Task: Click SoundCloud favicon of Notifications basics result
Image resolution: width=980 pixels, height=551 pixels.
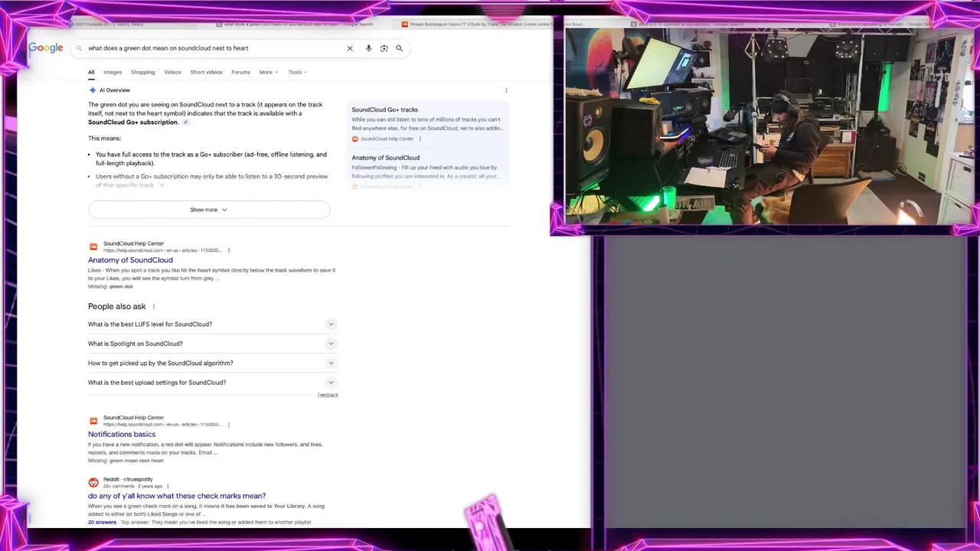Action: 93,421
